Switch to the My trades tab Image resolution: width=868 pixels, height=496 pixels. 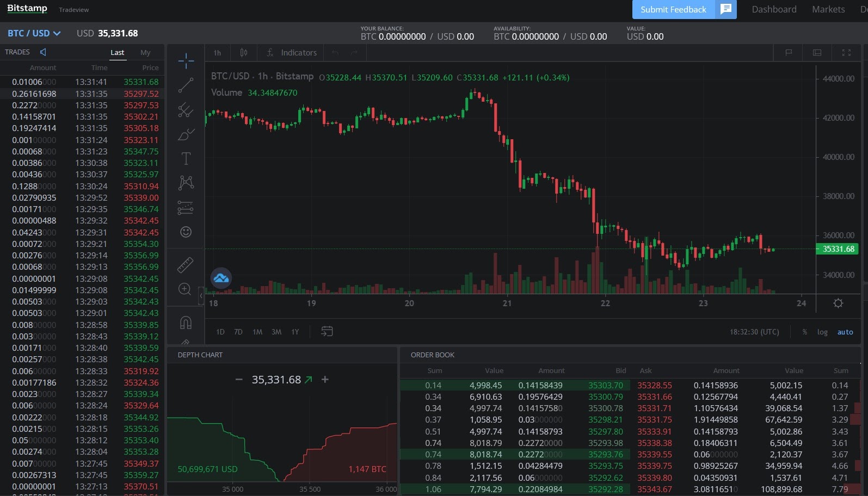click(145, 53)
